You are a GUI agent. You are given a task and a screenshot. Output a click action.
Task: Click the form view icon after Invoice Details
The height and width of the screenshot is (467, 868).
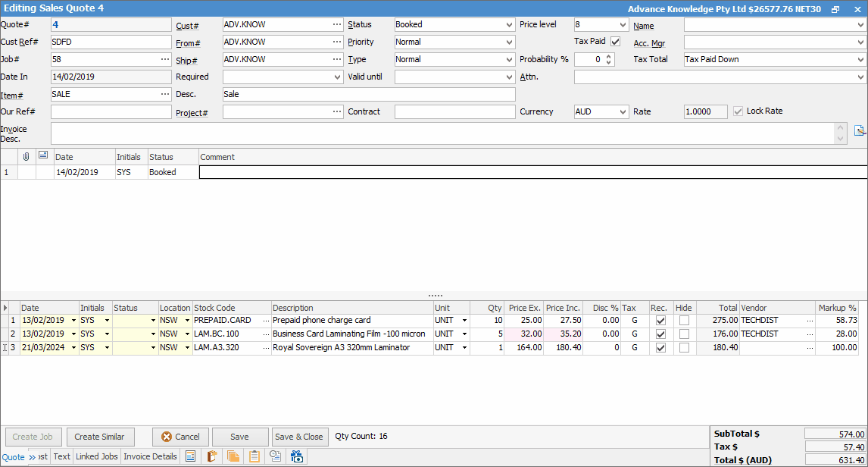tap(191, 456)
